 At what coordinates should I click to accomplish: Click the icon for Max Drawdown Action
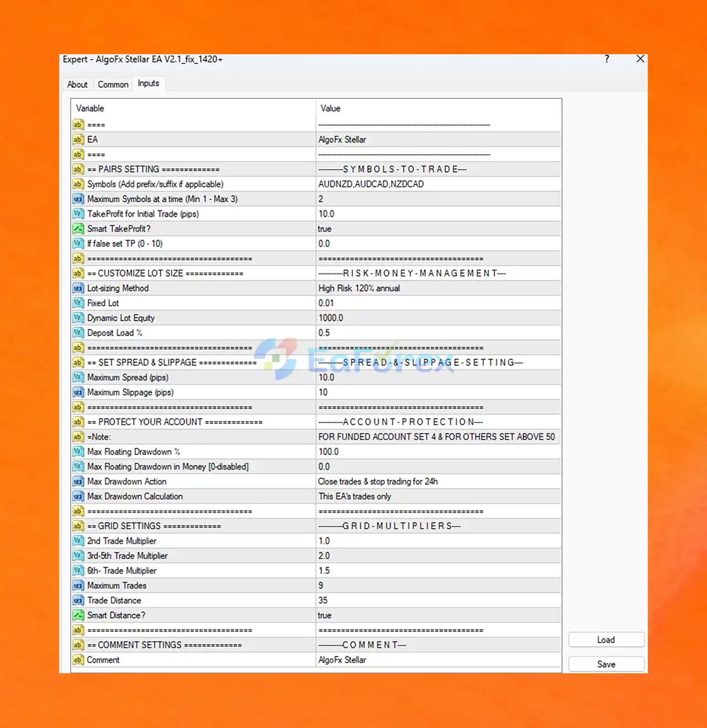[78, 482]
